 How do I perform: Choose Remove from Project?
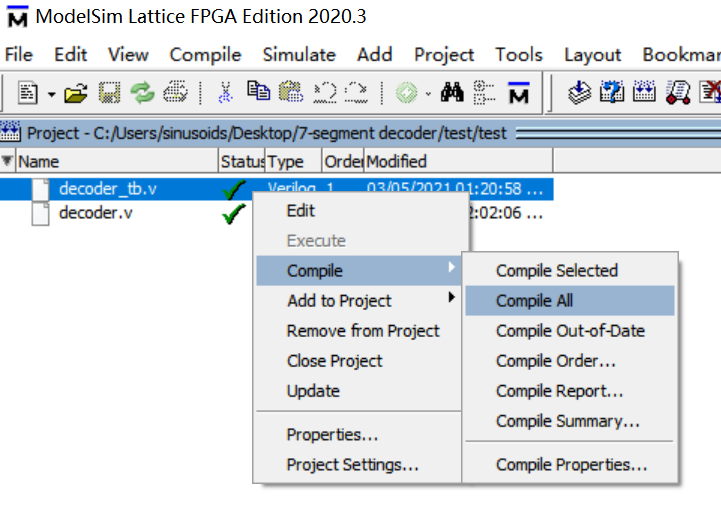[358, 331]
